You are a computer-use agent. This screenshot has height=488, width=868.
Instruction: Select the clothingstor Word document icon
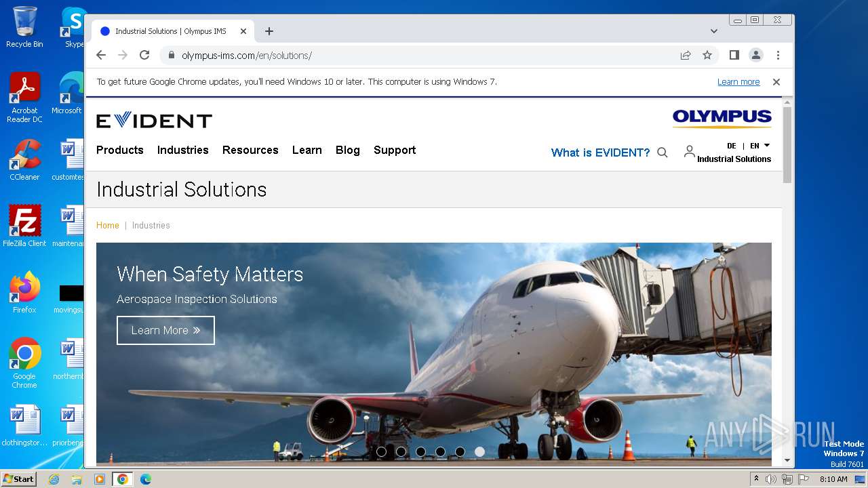(x=24, y=426)
